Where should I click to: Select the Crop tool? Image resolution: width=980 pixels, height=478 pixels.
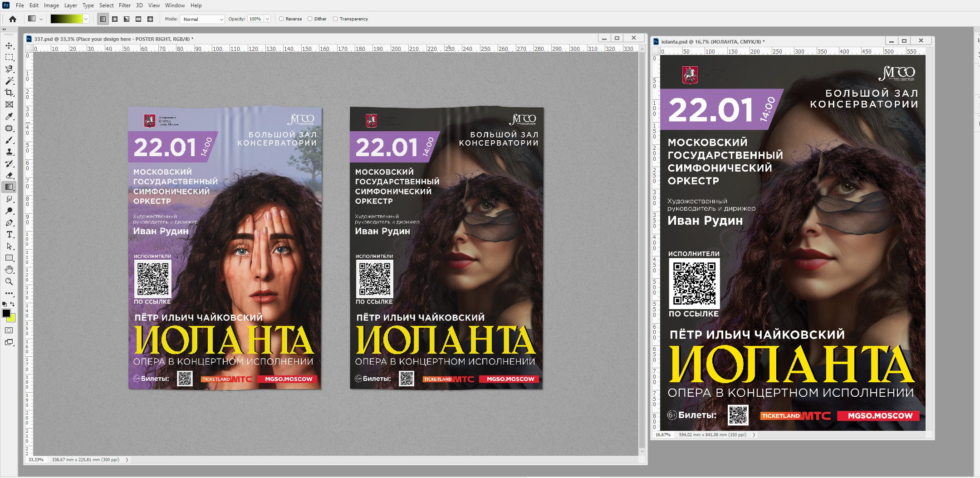point(9,93)
